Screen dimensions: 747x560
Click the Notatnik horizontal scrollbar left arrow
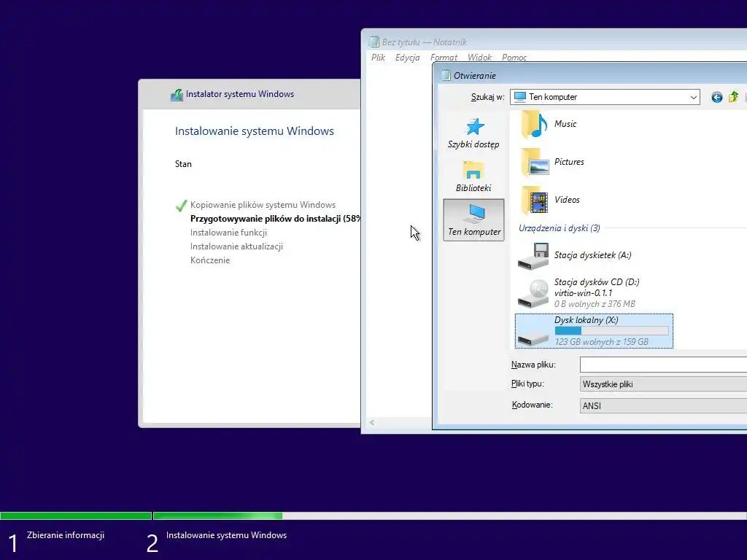pyautogui.click(x=372, y=422)
